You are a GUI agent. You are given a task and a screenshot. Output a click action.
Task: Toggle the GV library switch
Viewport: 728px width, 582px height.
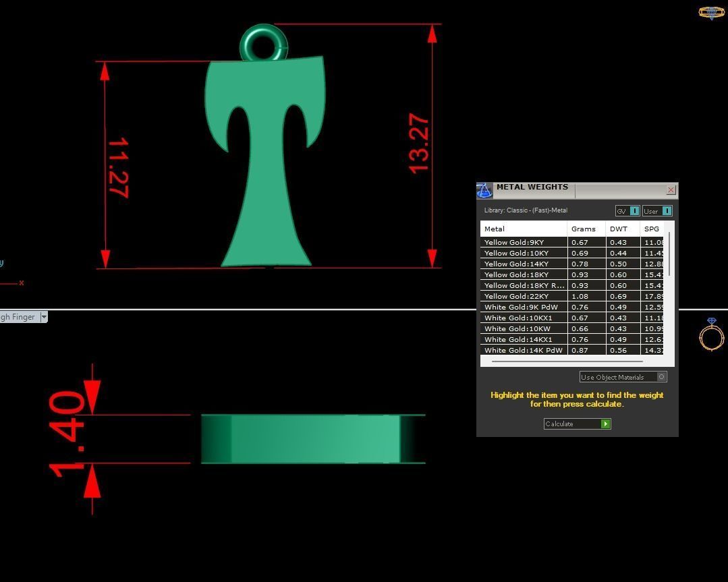point(627,210)
